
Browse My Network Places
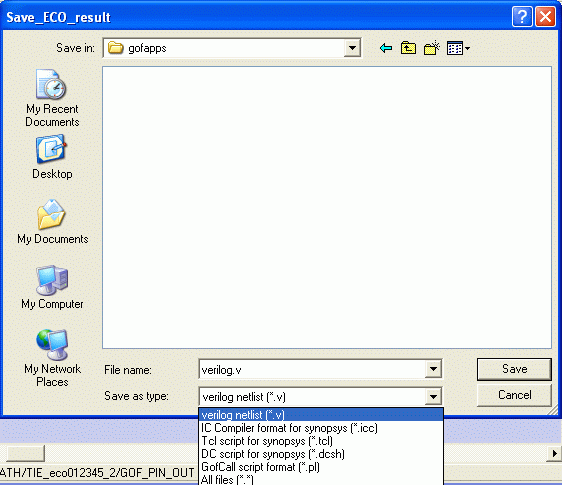52,358
